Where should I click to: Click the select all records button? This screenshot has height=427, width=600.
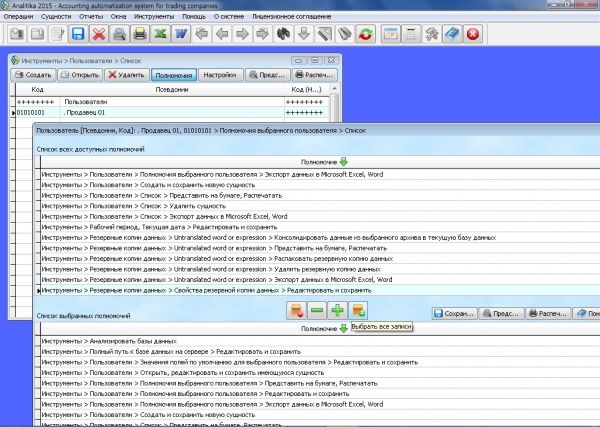pos(359,312)
